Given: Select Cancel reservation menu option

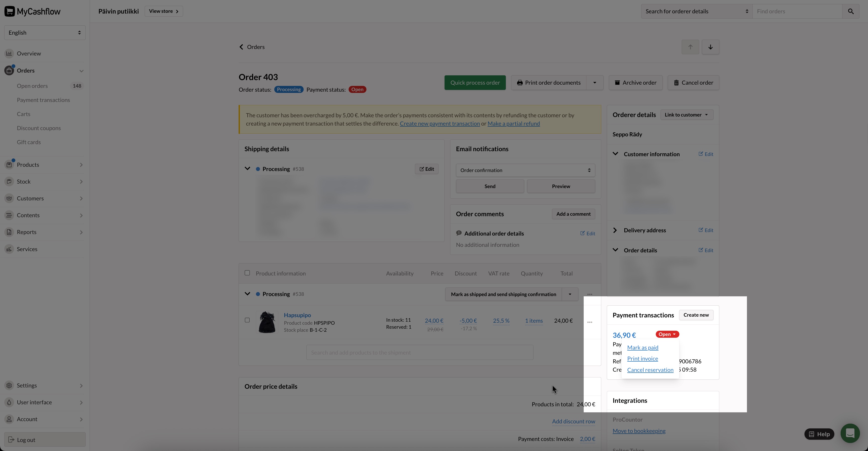Looking at the screenshot, I should tap(650, 370).
